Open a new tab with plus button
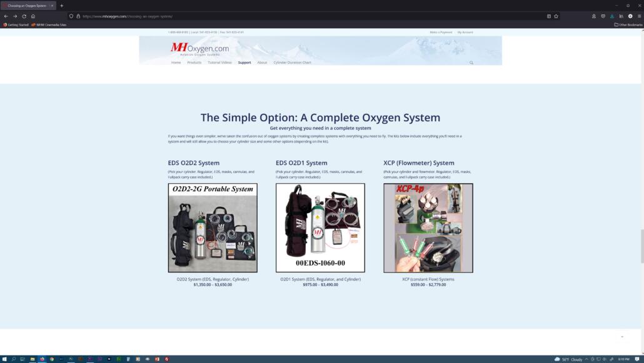The width and height of the screenshot is (644, 363). [62, 6]
